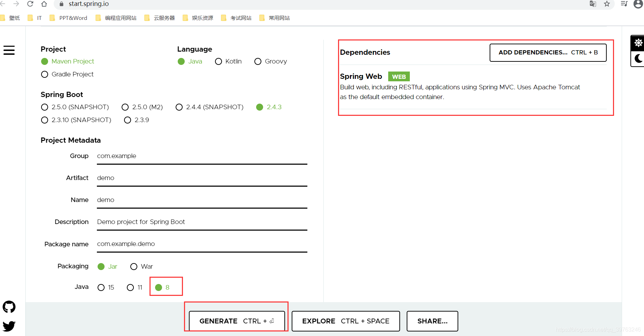Open the IT bookmark folder

tap(35, 18)
